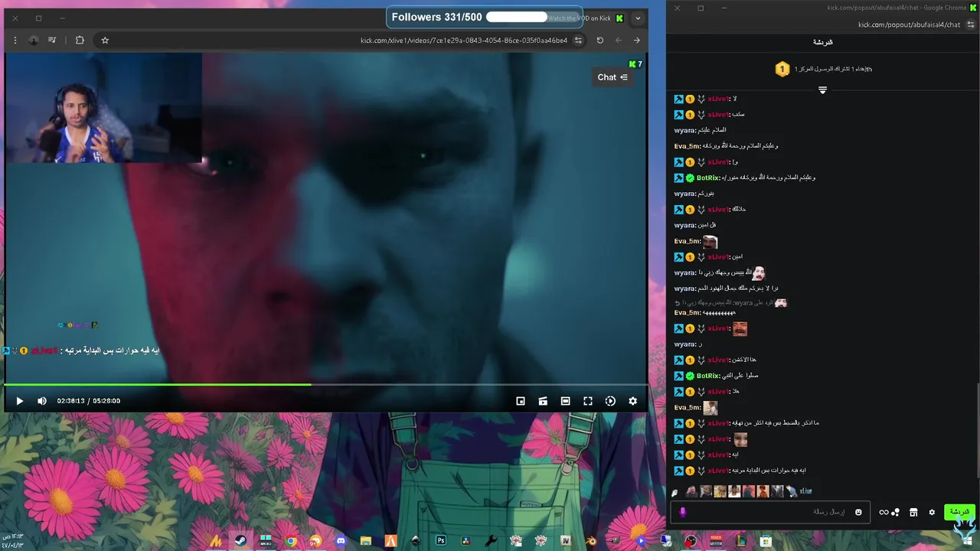Open chat settings gear
This screenshot has height=551, width=980.
click(932, 512)
